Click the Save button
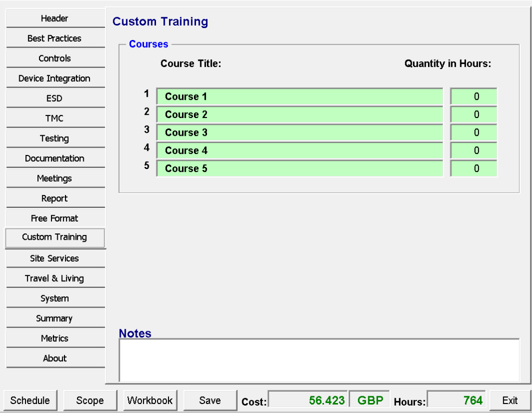 [210, 400]
